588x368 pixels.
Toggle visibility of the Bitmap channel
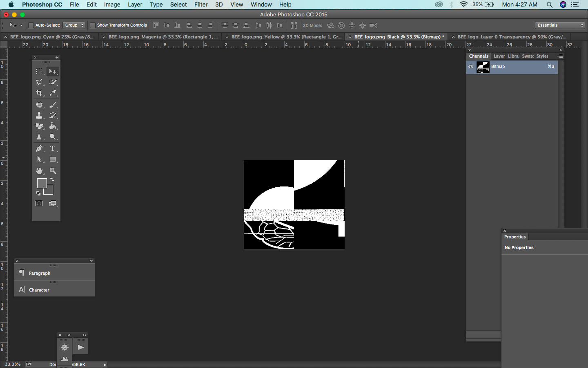[x=470, y=67]
